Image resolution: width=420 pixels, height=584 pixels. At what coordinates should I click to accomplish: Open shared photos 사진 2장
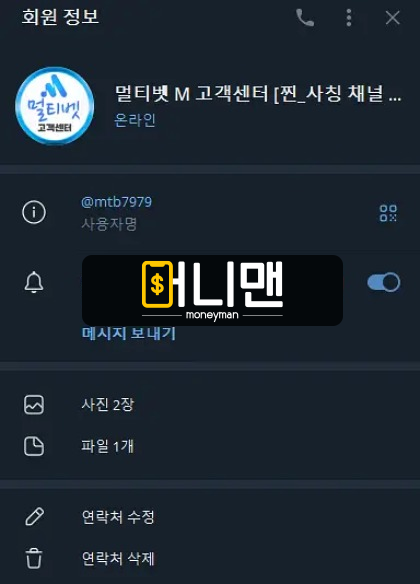[x=210, y=404]
